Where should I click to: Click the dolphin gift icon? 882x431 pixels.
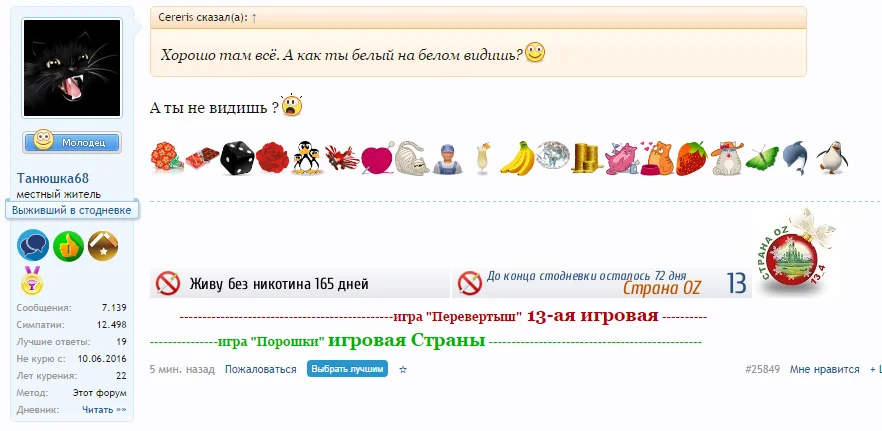click(795, 158)
